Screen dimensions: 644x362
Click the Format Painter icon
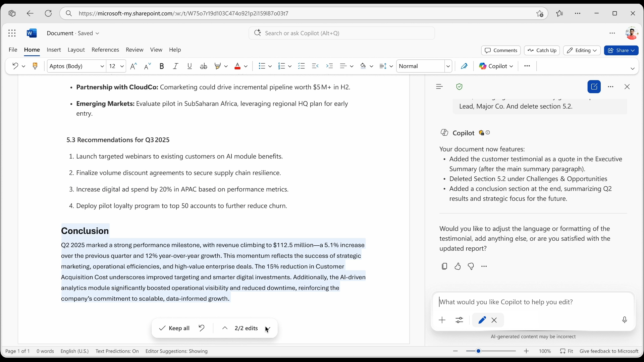[35, 66]
